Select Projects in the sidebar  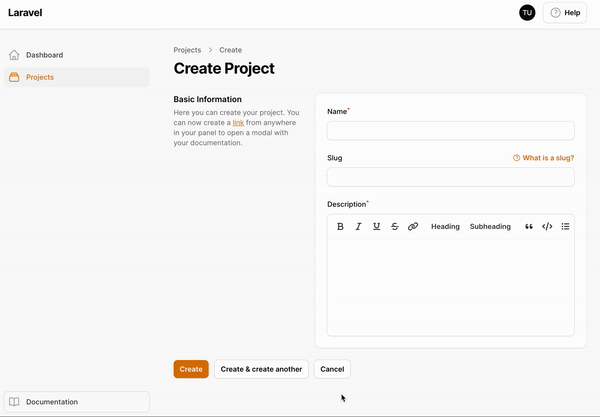pyautogui.click(x=77, y=77)
